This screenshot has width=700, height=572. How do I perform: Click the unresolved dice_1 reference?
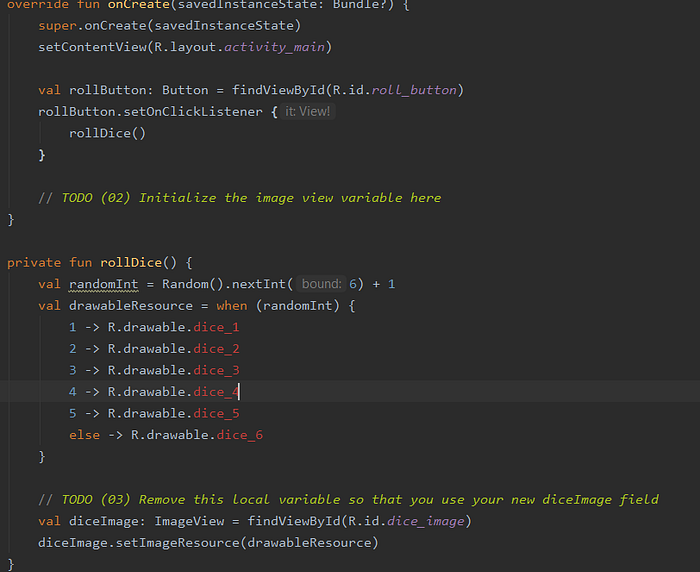click(x=217, y=327)
